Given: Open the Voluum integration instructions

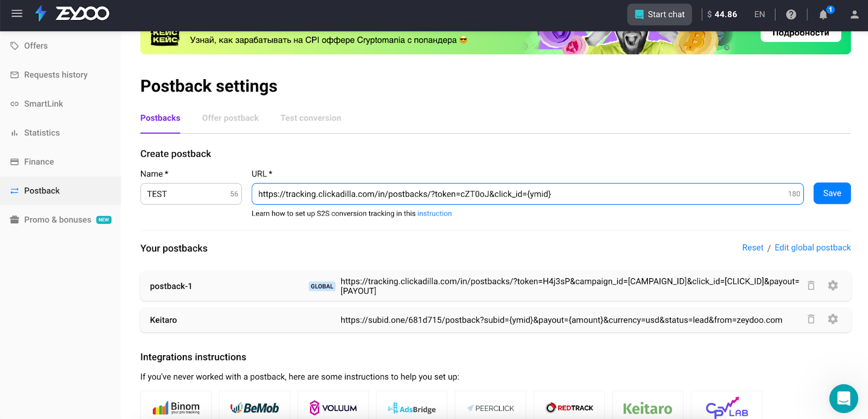Looking at the screenshot, I should click(333, 408).
